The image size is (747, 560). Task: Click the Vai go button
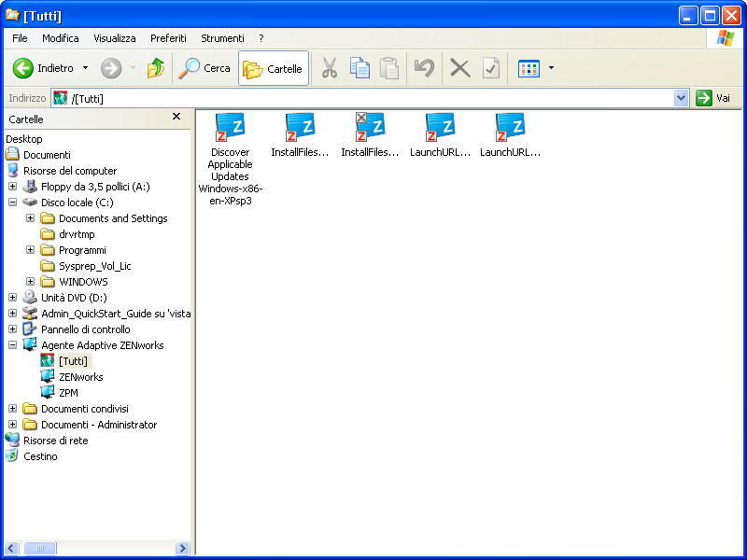[713, 98]
